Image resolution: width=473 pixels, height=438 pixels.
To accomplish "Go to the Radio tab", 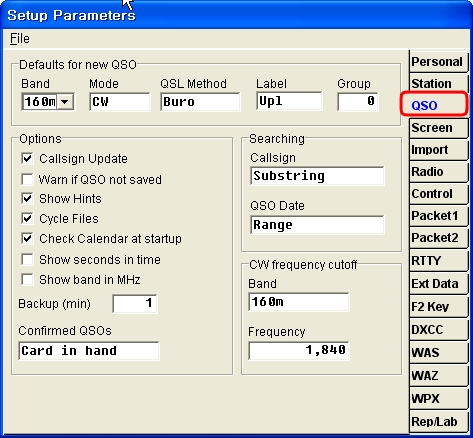I will [438, 172].
